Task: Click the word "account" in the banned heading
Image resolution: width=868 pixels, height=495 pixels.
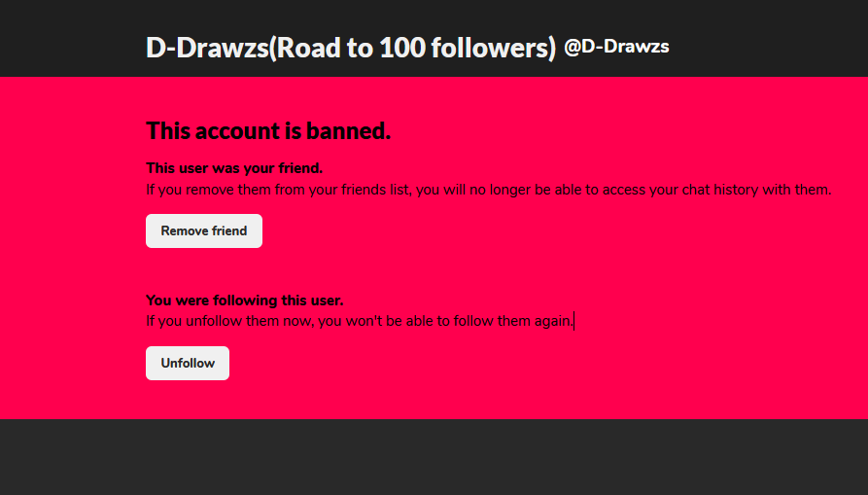Action: coord(228,131)
